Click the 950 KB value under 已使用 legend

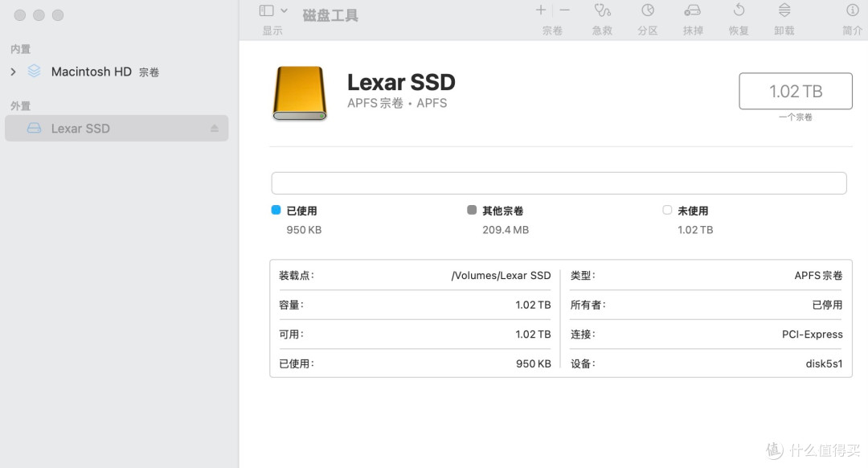click(304, 230)
